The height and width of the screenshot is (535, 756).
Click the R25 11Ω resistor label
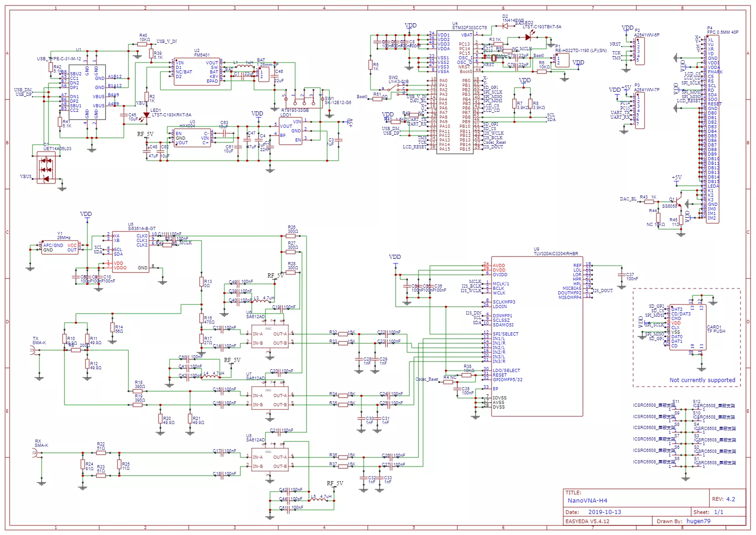(126, 466)
